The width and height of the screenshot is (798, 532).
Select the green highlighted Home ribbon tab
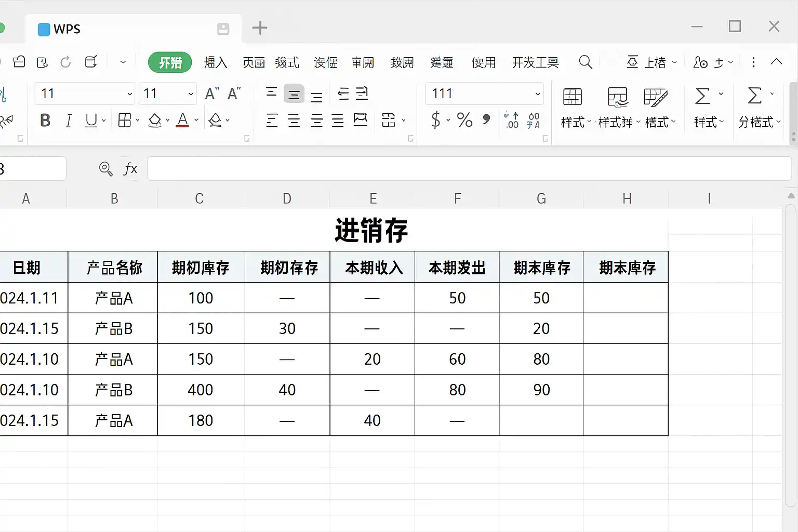click(170, 62)
